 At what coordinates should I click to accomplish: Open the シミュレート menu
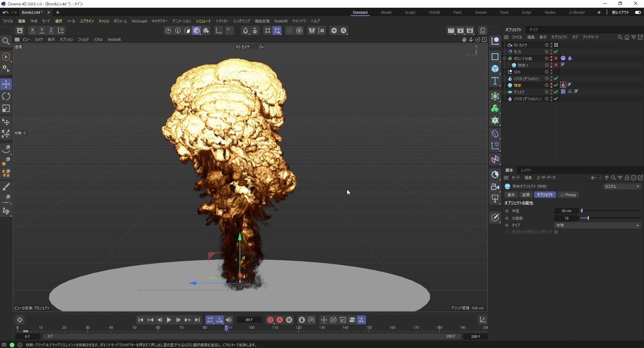click(x=203, y=21)
